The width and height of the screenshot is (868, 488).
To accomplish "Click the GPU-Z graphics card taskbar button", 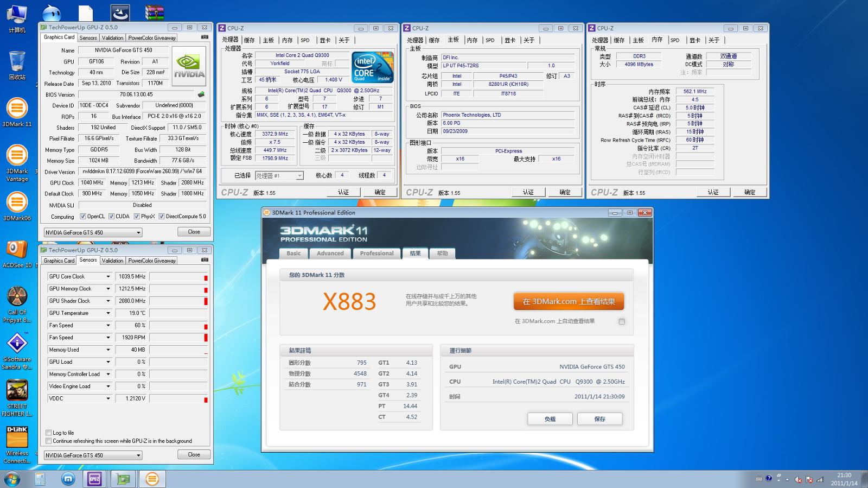I will tap(123, 479).
